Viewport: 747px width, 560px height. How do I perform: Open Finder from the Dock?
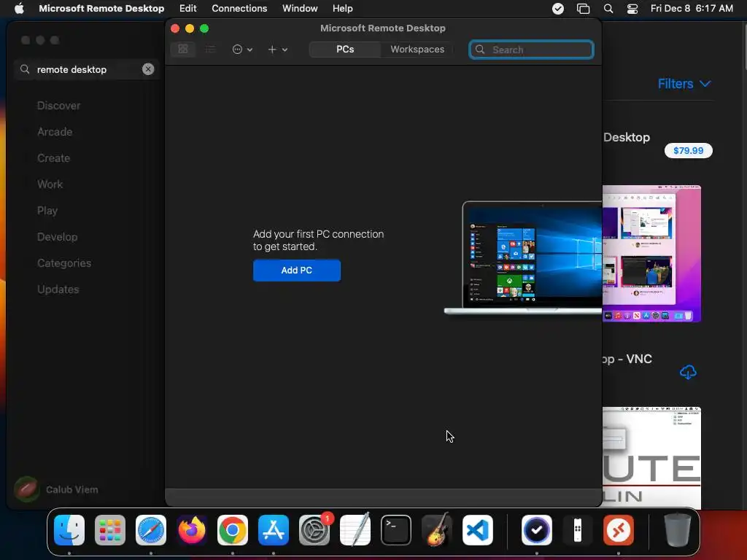(69, 530)
